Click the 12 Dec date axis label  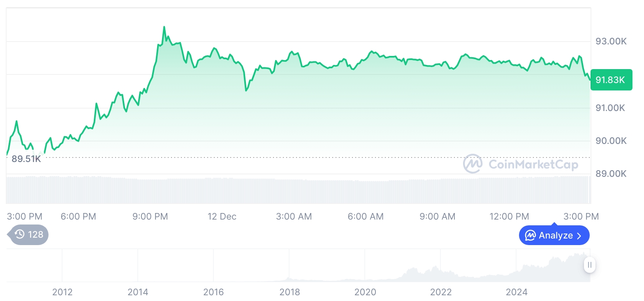[222, 217]
